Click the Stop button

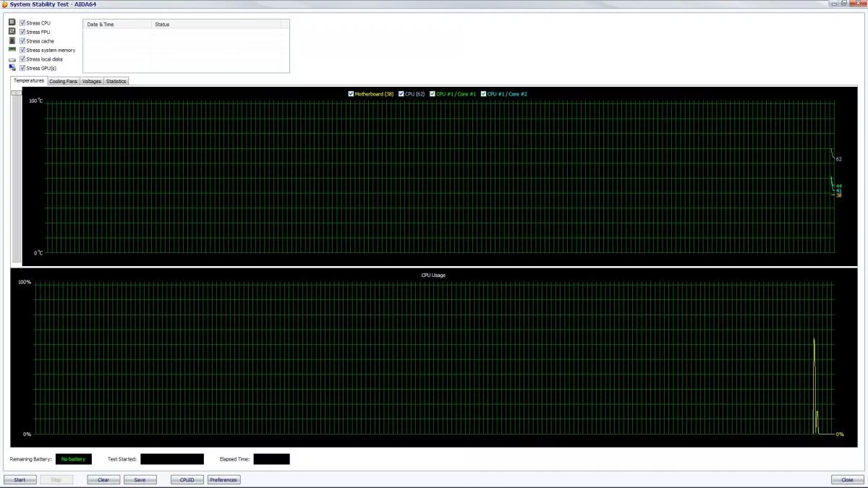point(56,479)
